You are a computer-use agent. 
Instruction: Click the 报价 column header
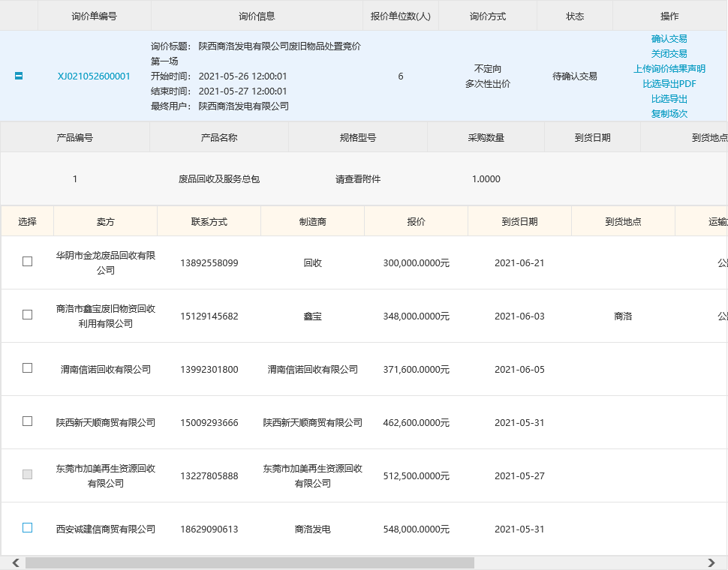click(416, 222)
